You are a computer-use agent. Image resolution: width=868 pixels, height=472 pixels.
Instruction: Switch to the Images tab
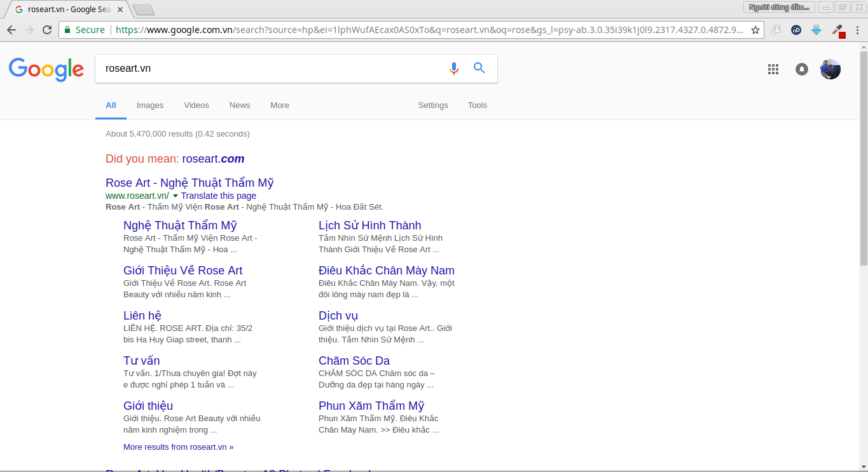point(150,105)
